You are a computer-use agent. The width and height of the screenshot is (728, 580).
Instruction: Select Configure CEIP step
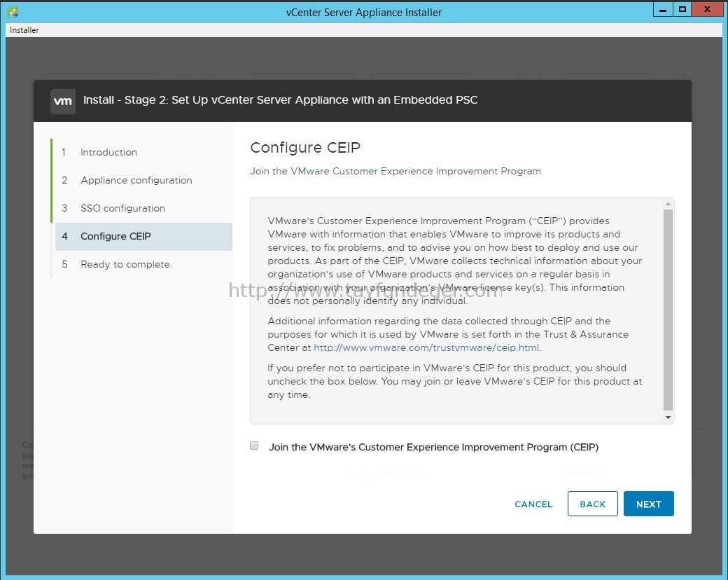coord(143,236)
